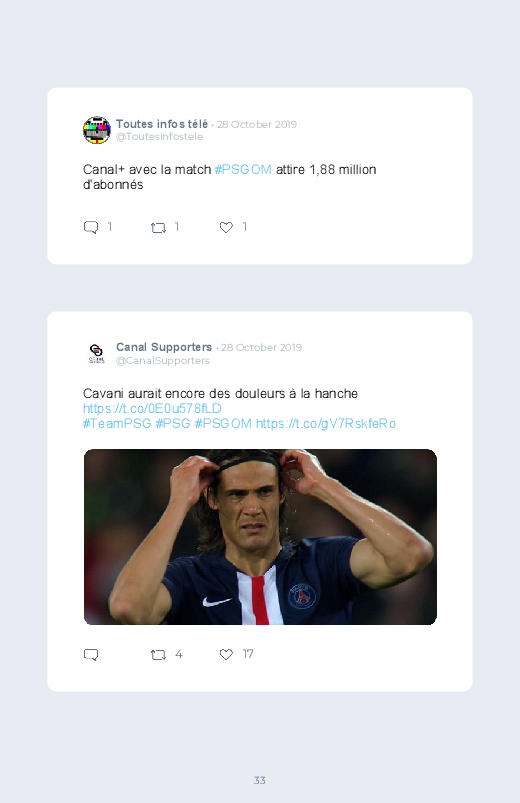Click the @Toutesinfostele handle
This screenshot has width=520, height=803.
point(159,137)
